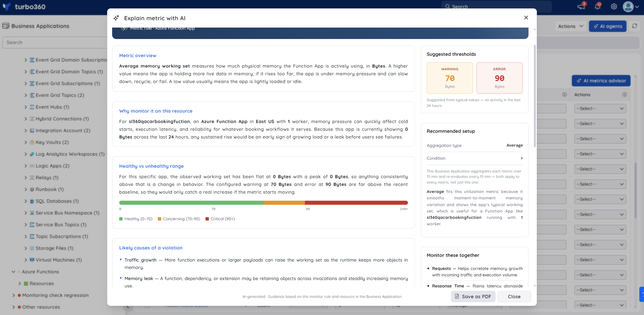Click the "Why monitor it on this resource" heading
Viewport: 644px width, 315px height.
[156, 111]
